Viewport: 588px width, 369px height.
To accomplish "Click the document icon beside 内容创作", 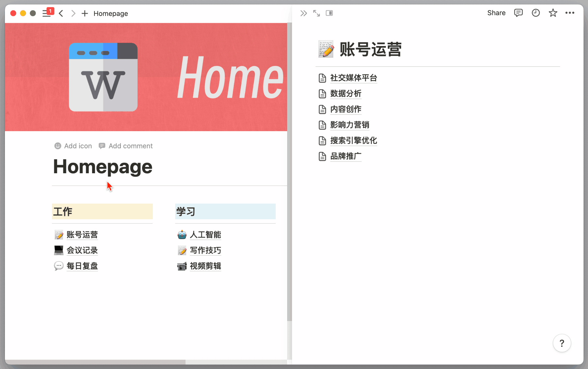I will click(322, 109).
